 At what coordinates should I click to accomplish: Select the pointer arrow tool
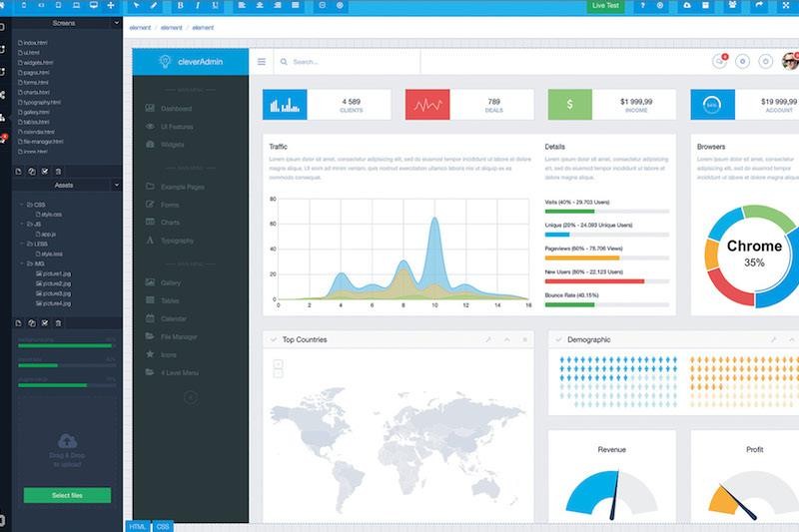pyautogui.click(x=136, y=5)
